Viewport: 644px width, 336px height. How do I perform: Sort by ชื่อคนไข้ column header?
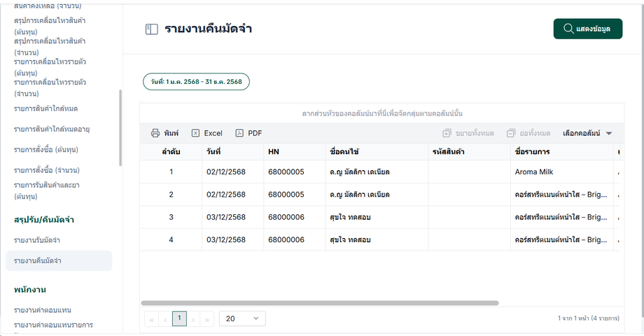(x=377, y=152)
